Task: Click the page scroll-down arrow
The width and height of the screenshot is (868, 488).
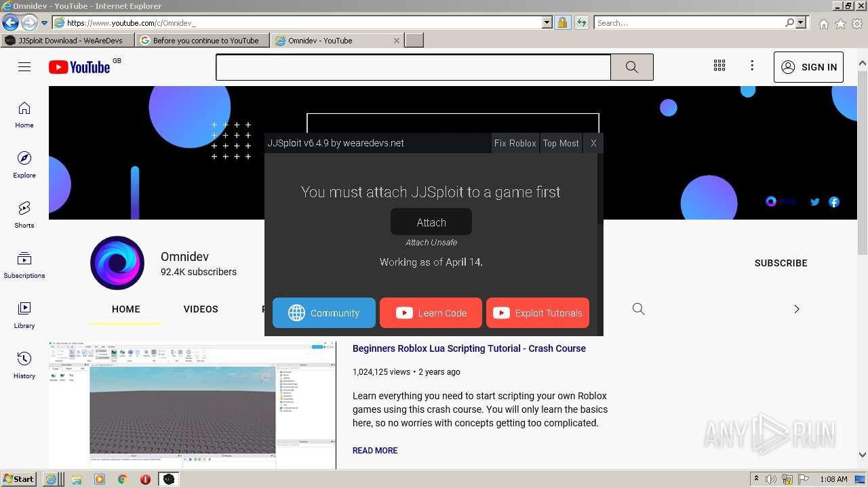Action: click(x=863, y=455)
